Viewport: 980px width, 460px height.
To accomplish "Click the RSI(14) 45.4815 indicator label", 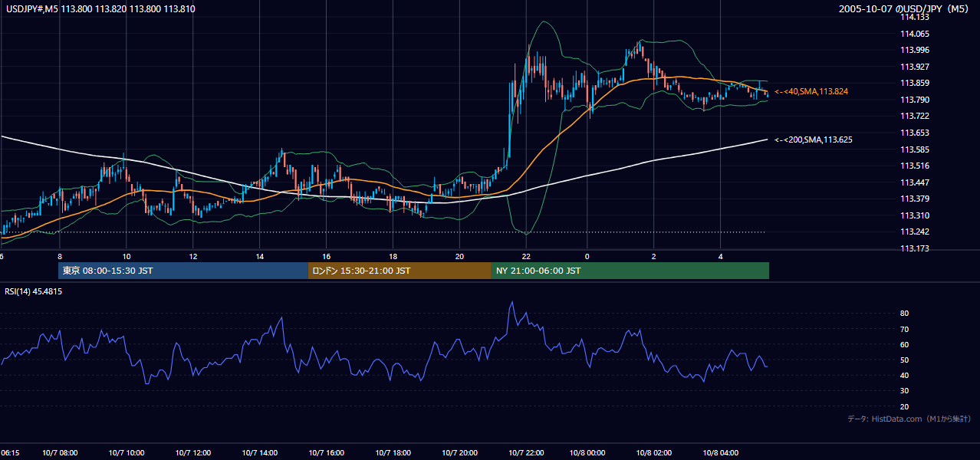I will coord(34,291).
